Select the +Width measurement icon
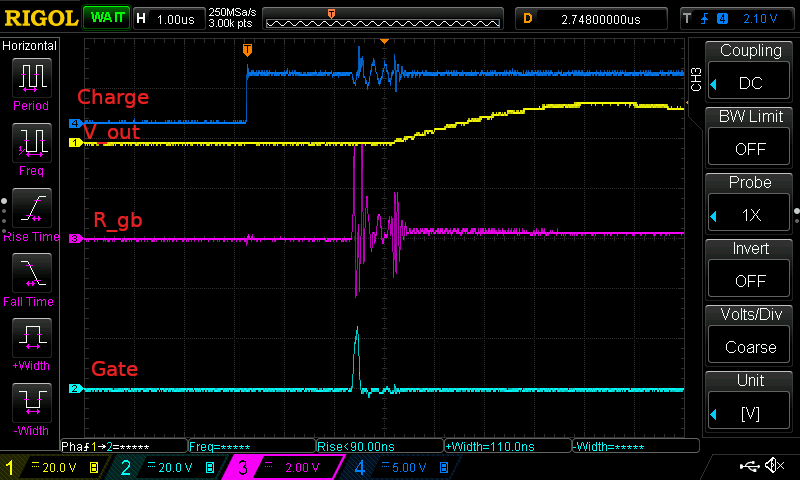Viewport: 800px width, 480px height. [32, 338]
